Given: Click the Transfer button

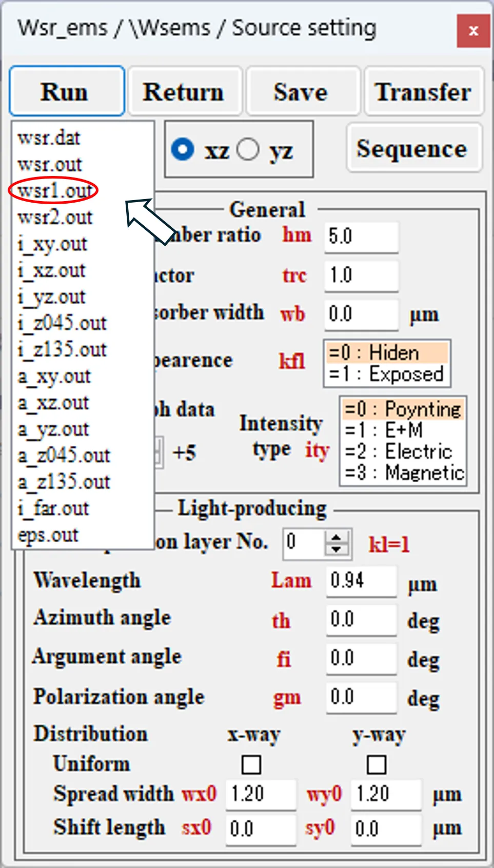Looking at the screenshot, I should [x=423, y=91].
